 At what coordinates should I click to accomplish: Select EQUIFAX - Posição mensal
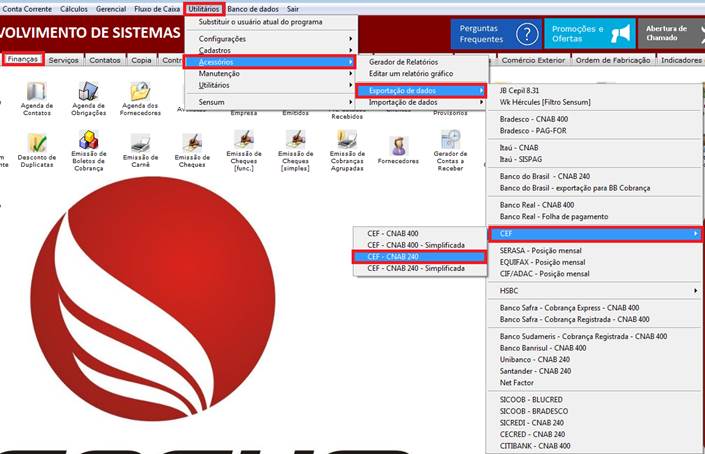click(x=595, y=263)
